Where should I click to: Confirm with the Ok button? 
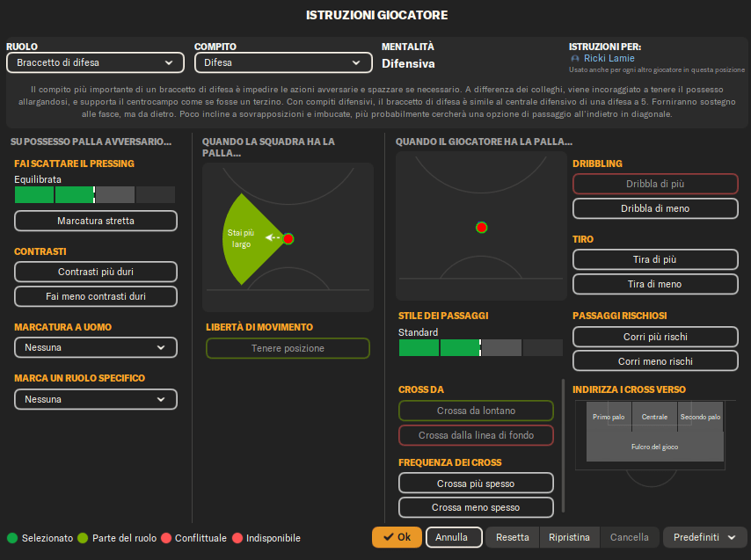pos(397,537)
